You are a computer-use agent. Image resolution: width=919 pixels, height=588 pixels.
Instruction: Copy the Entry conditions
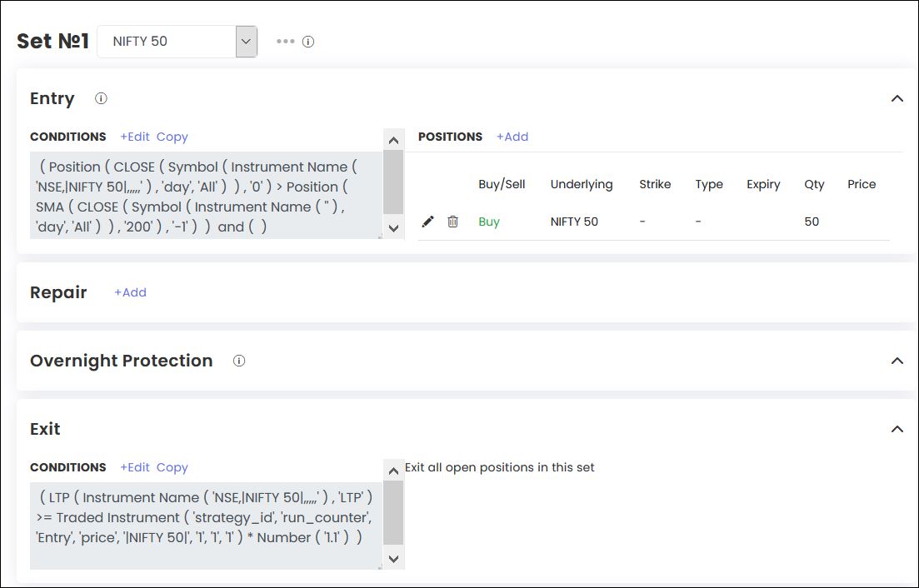coord(172,137)
